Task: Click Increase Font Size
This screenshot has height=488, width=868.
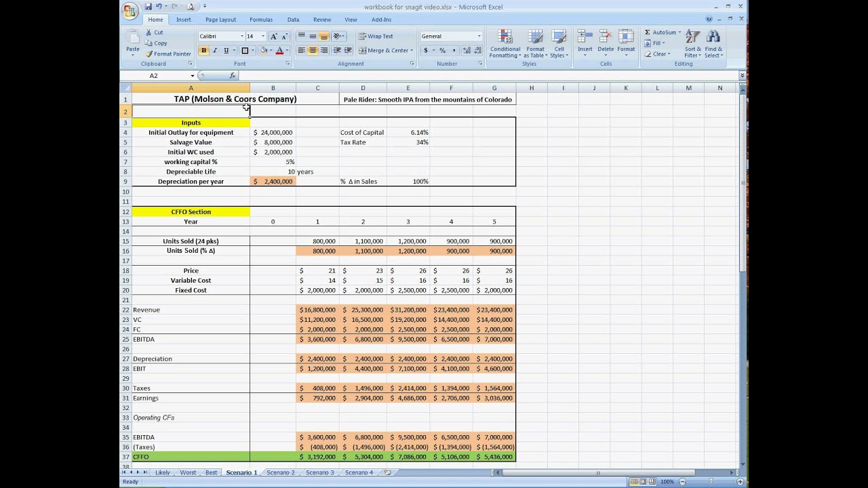Action: click(x=273, y=36)
